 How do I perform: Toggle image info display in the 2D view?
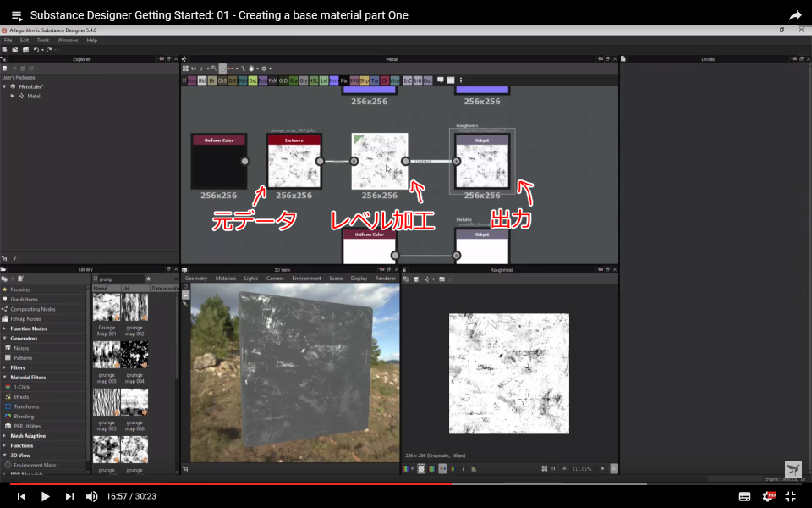click(x=463, y=468)
